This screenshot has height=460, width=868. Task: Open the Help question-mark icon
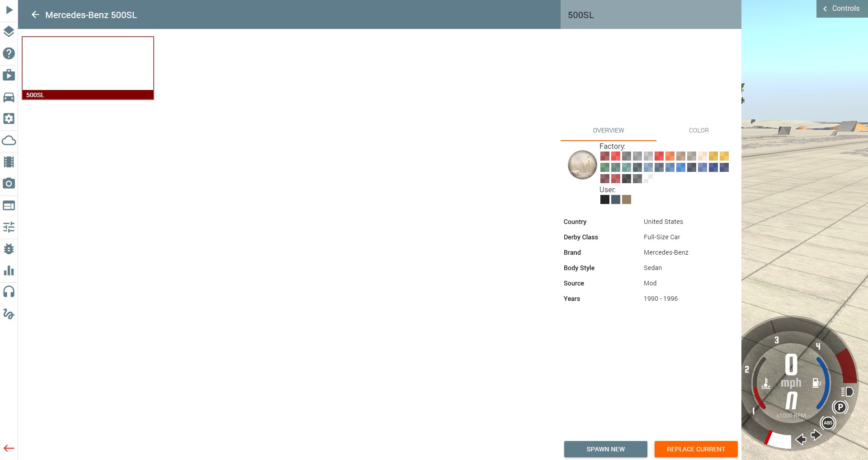(x=9, y=53)
